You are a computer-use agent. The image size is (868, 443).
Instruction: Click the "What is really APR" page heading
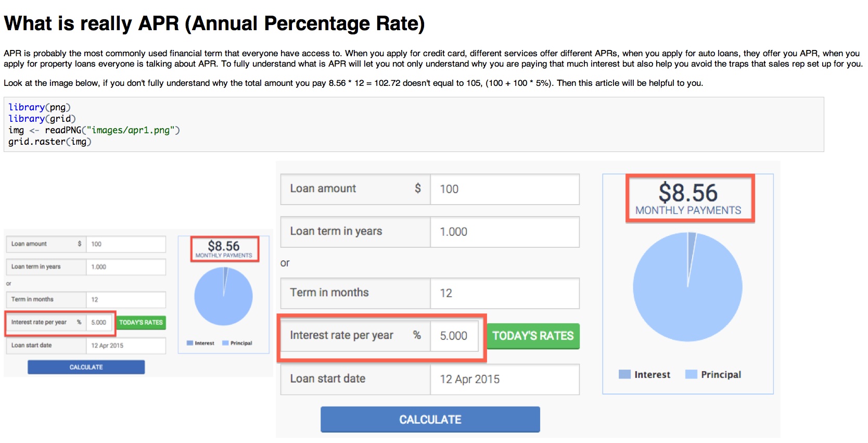(214, 24)
